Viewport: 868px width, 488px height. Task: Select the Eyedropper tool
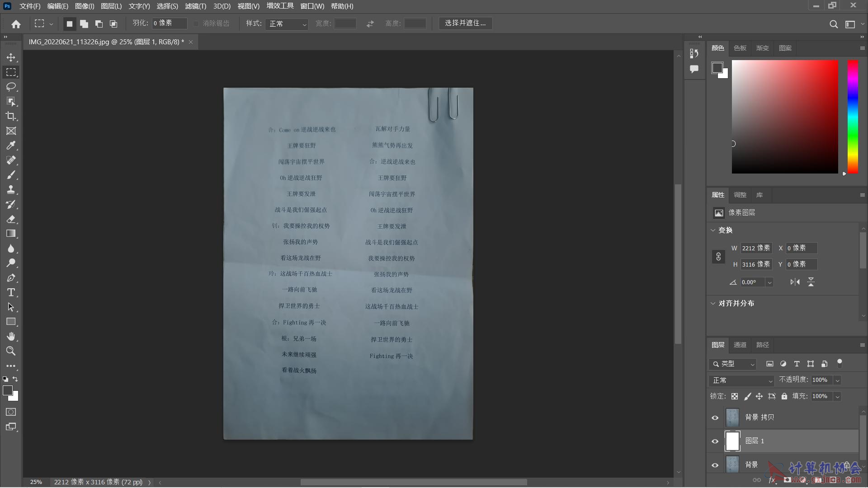click(11, 145)
